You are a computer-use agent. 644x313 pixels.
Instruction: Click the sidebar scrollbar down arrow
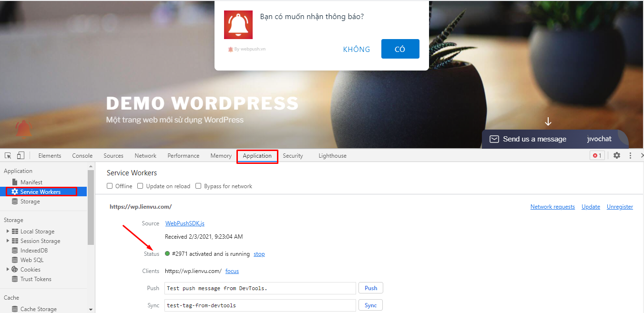(91, 310)
